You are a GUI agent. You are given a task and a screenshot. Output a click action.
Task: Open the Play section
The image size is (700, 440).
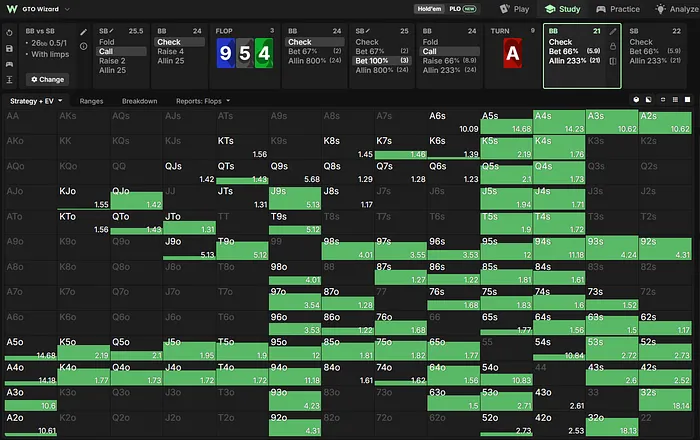tap(514, 9)
